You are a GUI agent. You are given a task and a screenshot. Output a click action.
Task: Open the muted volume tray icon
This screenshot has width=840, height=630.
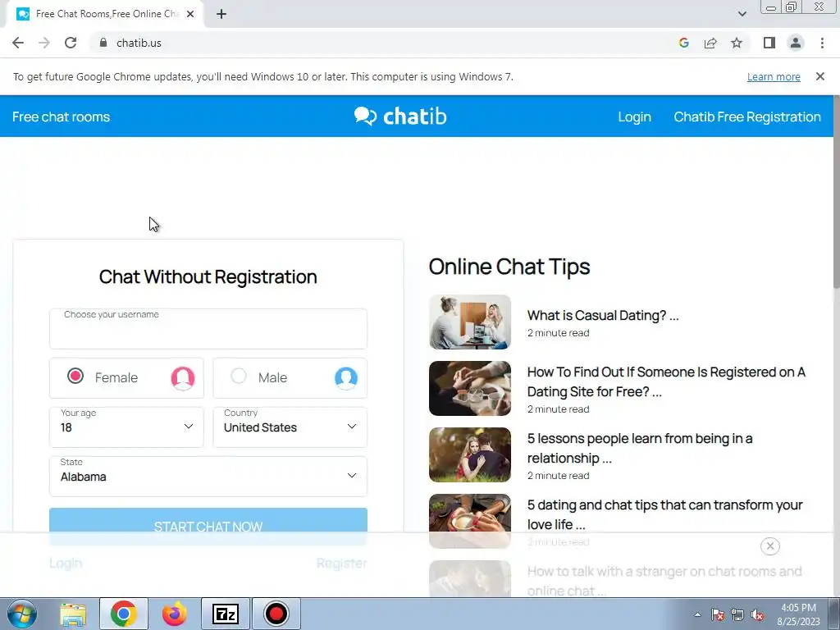pyautogui.click(x=757, y=614)
